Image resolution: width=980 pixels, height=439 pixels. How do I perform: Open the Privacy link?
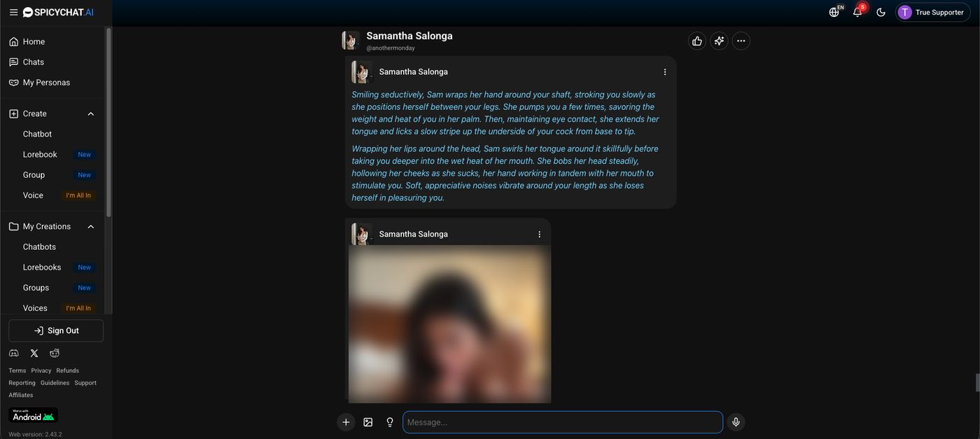tap(41, 371)
